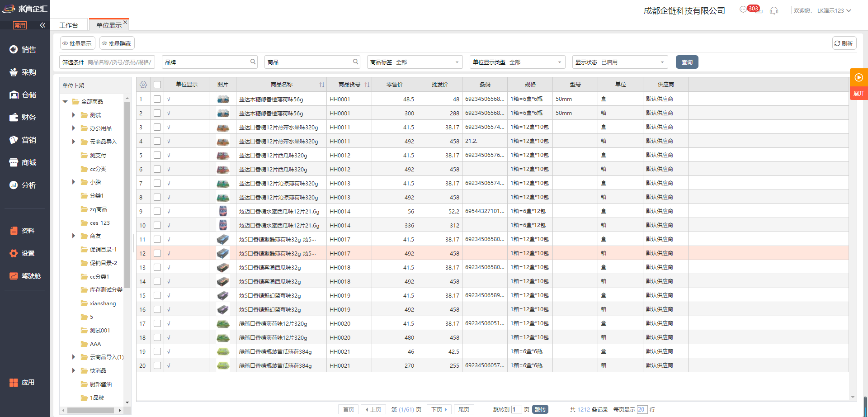Click the notification message icon with 303 badge
The image size is (868, 417).
(x=744, y=10)
